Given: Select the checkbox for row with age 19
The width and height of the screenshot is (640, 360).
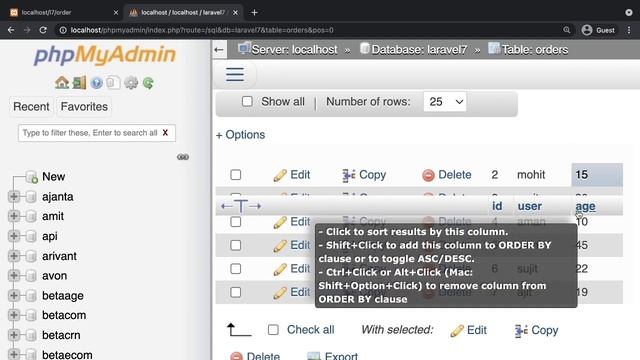Looking at the screenshot, I should point(236,292).
